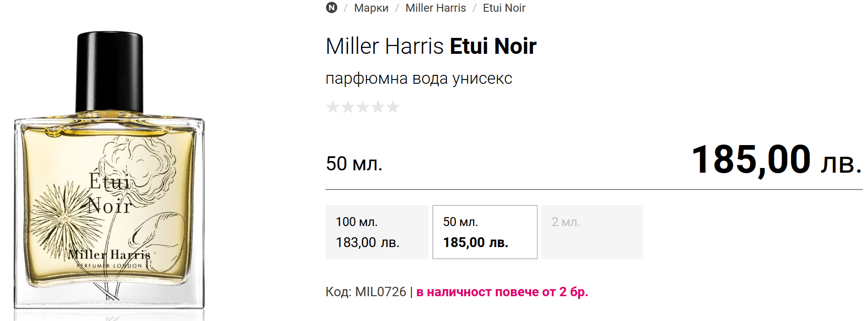868x321 pixels.
Task: Click the selected 50 мл. volume label above the divider
Action: (354, 164)
